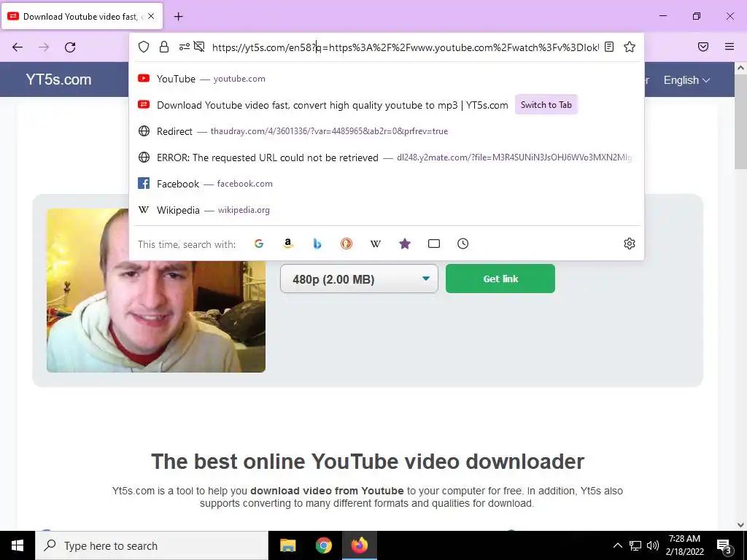The image size is (747, 560).
Task: Search within open tabs icon
Action: 434,244
